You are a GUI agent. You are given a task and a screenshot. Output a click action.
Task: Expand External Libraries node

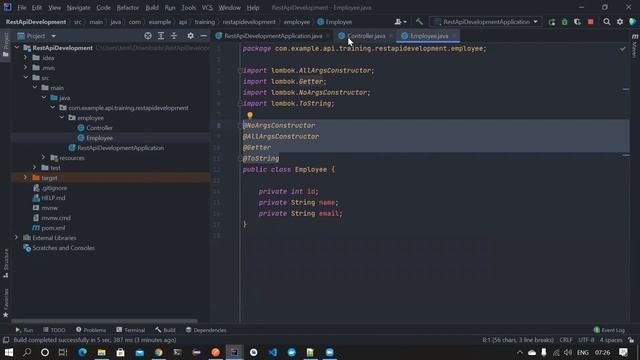(16, 238)
